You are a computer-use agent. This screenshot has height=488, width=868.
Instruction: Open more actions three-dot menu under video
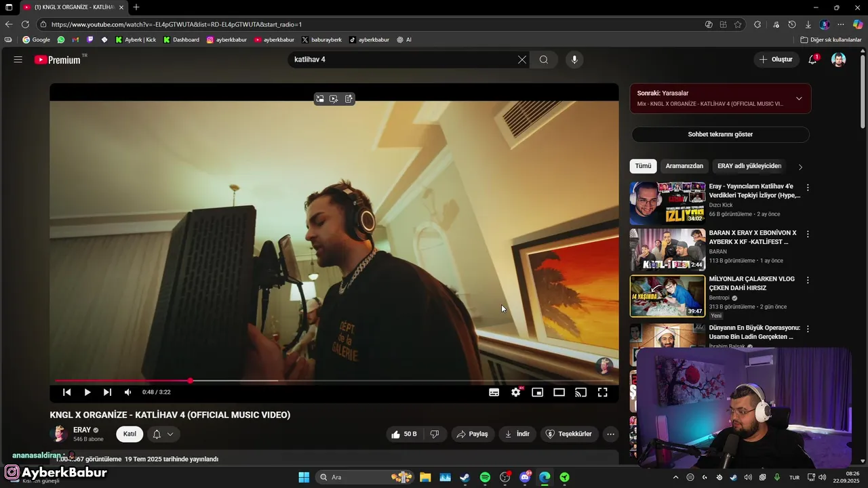[x=610, y=434]
